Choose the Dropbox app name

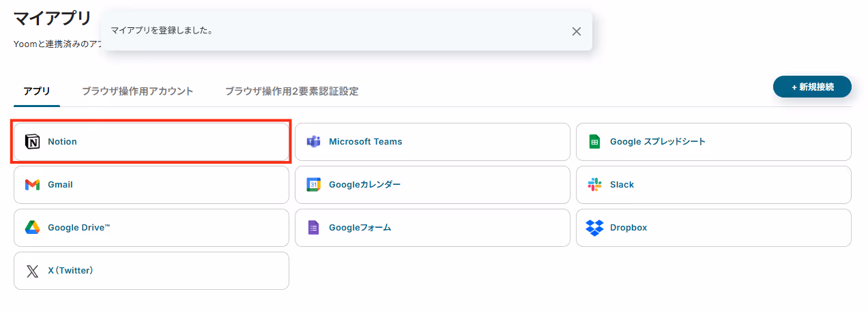click(628, 228)
